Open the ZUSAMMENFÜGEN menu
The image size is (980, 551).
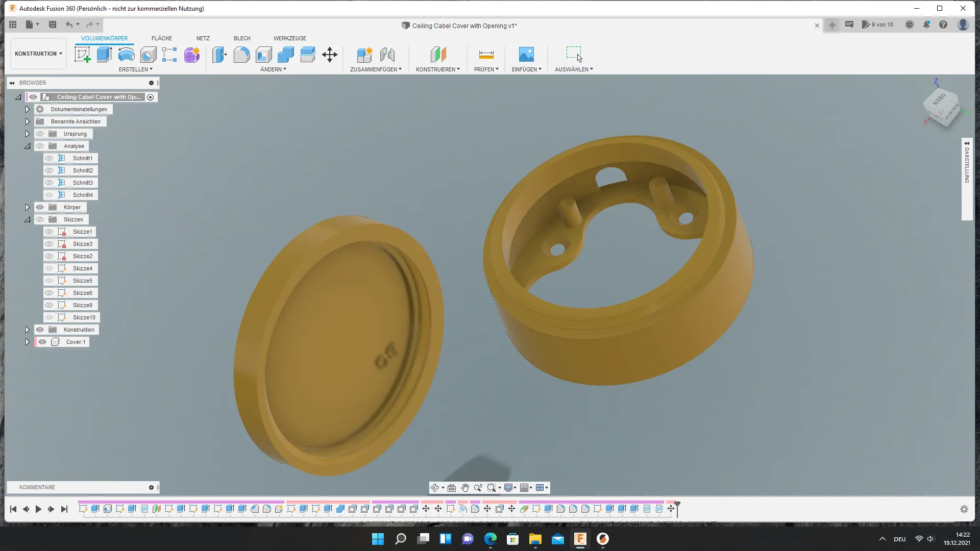pyautogui.click(x=376, y=69)
